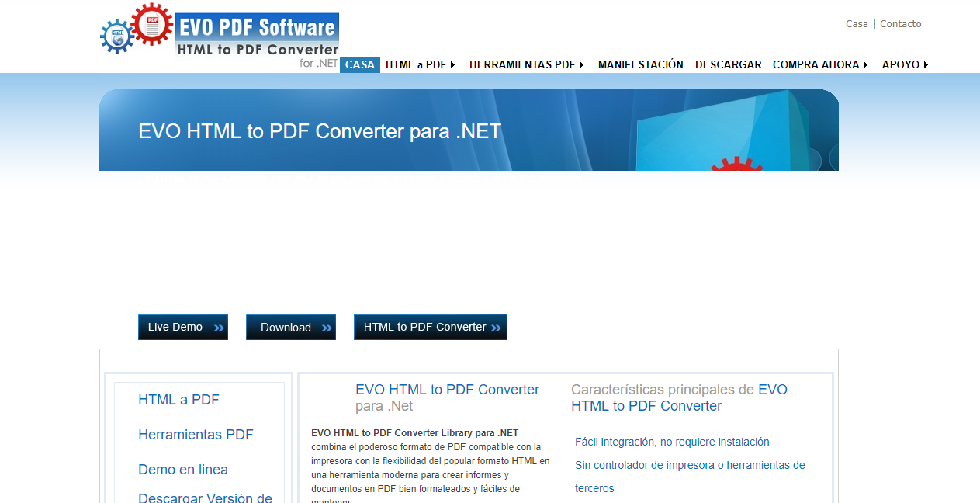Click Sin controlador de impresora item
Screen dimensions: 980x503
click(690, 477)
